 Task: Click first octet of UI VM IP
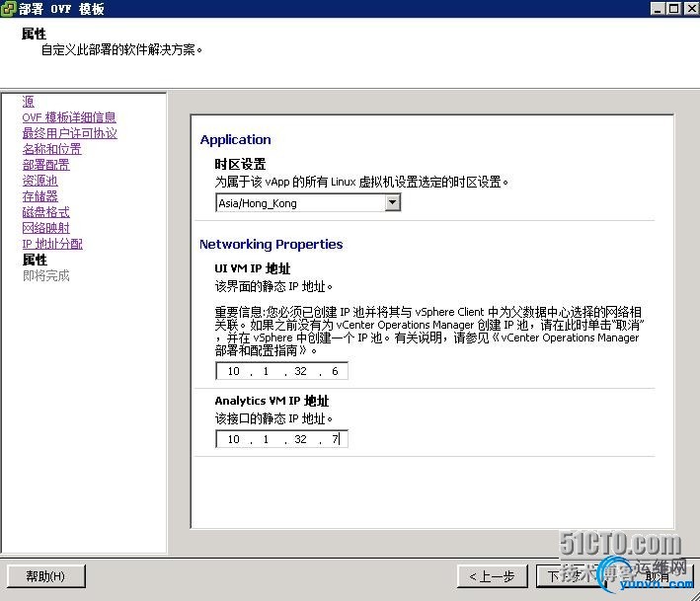(x=233, y=371)
